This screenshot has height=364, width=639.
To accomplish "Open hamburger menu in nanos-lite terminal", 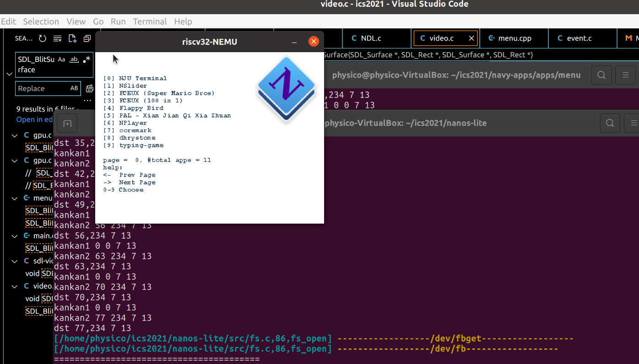I will (634, 123).
